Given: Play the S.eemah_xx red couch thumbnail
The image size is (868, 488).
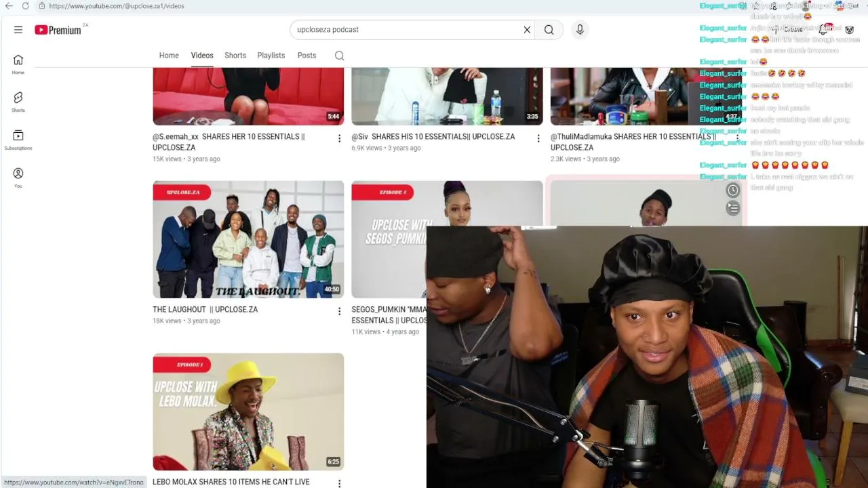Looking at the screenshot, I should pos(248,96).
